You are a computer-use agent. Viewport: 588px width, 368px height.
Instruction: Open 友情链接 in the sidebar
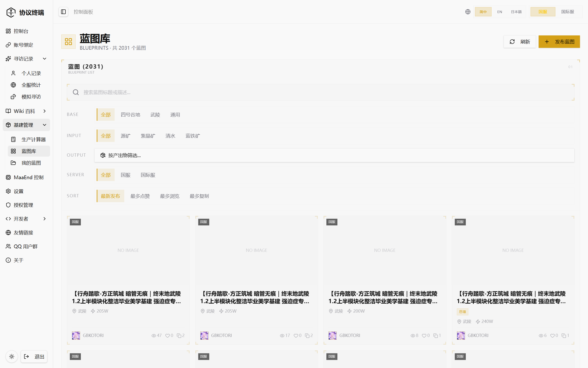(26, 233)
